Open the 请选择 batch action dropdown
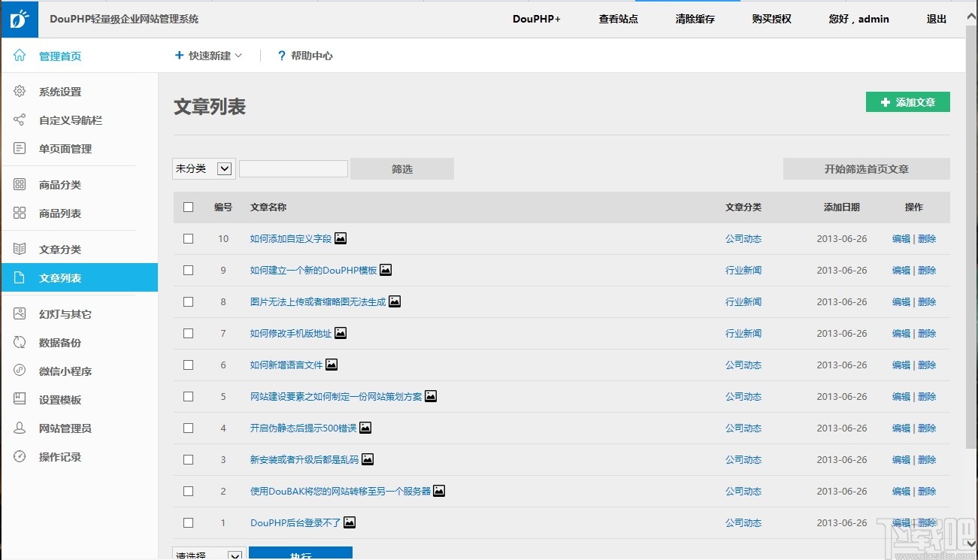This screenshot has width=978, height=560. pos(209,554)
